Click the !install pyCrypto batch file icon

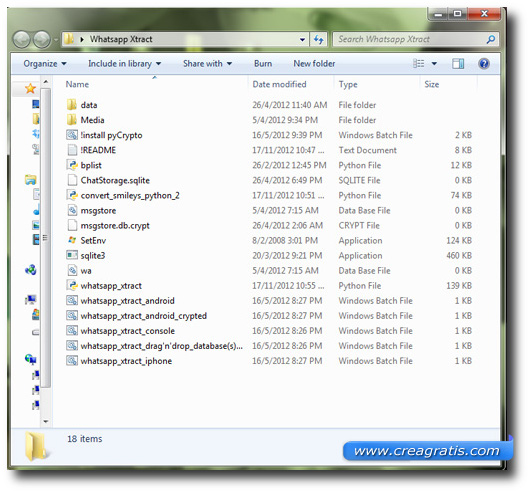(x=72, y=135)
